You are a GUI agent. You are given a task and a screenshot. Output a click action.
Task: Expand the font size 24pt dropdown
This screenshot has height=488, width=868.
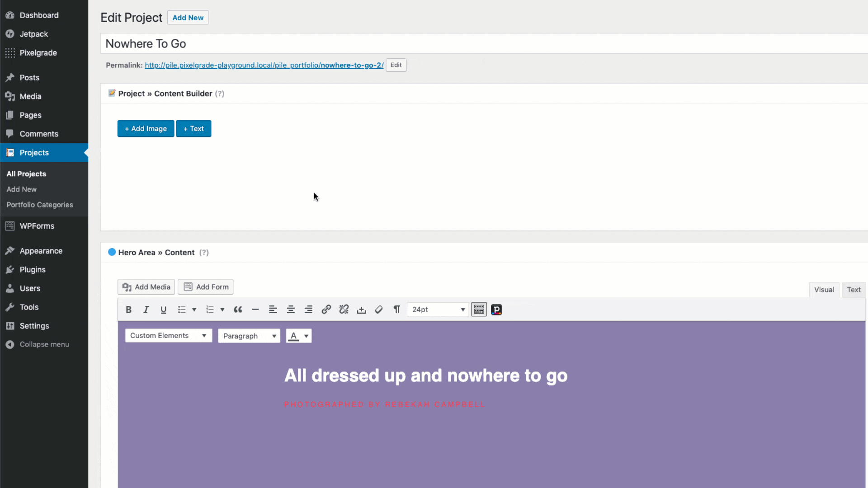462,309
